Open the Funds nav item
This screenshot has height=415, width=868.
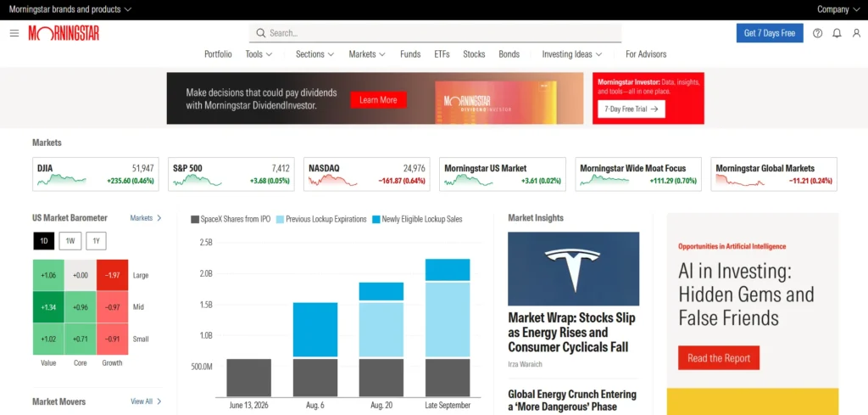coord(410,54)
